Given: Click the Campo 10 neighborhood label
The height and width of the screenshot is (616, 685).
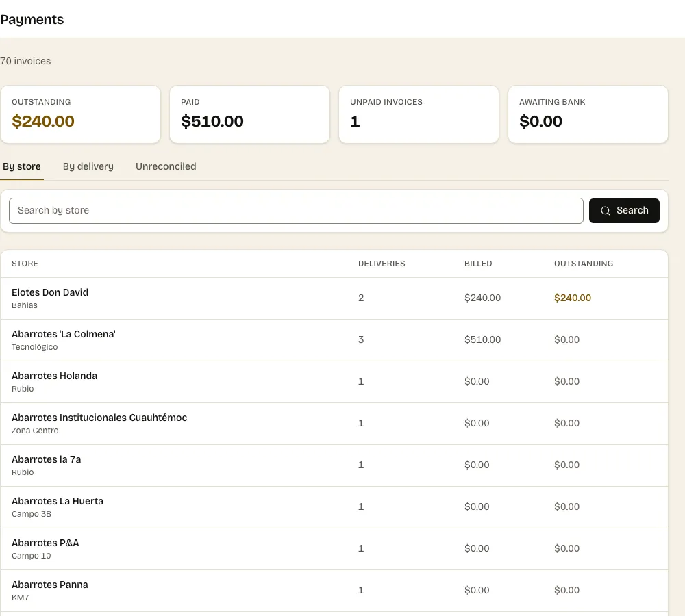Looking at the screenshot, I should [x=31, y=556].
